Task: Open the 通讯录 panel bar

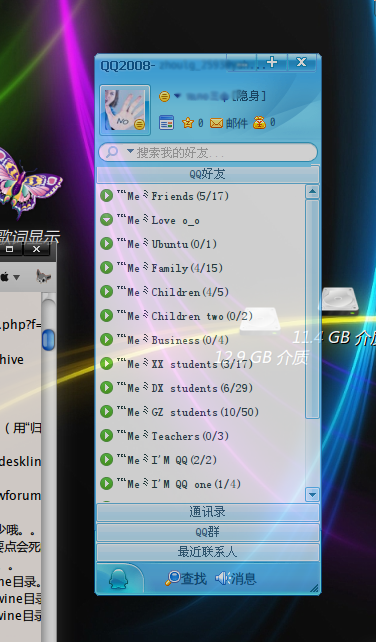Action: [x=208, y=512]
